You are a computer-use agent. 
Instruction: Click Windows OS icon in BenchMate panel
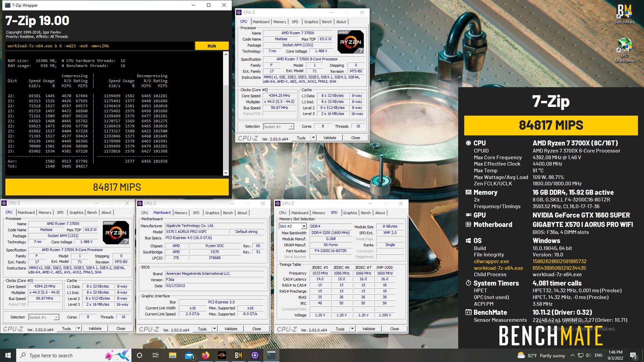468,241
